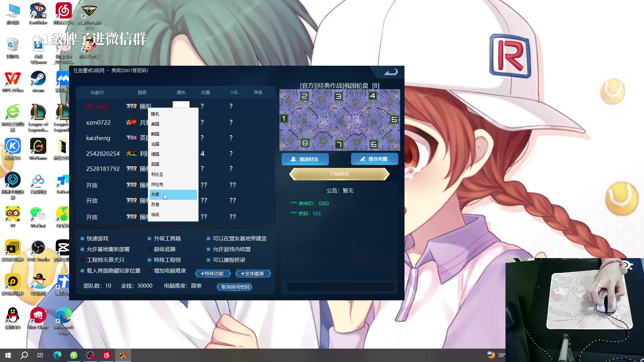The width and height of the screenshot is (644, 362).
Task: Open the KartRider desktop shortcut
Action: click(x=38, y=13)
